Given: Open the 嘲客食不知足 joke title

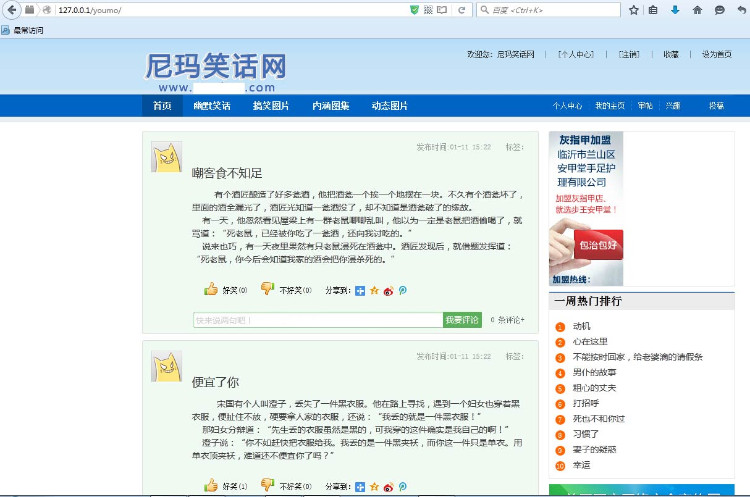Looking at the screenshot, I should [x=227, y=173].
